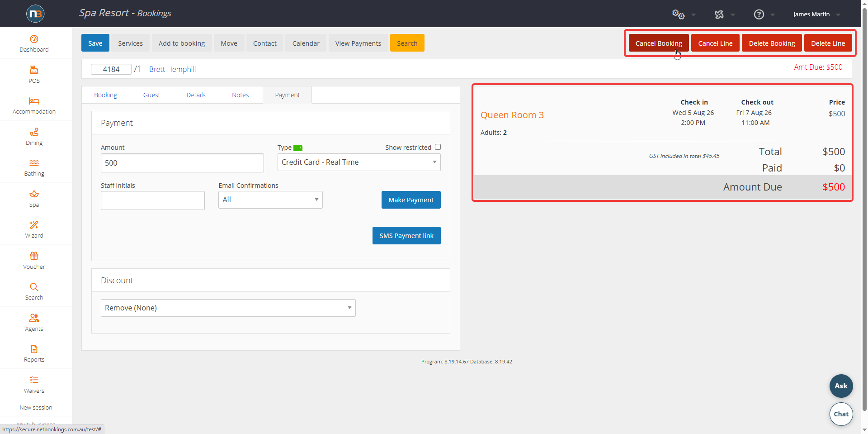Click the NB logo icon
Image resolution: width=868 pixels, height=434 pixels.
35,14
